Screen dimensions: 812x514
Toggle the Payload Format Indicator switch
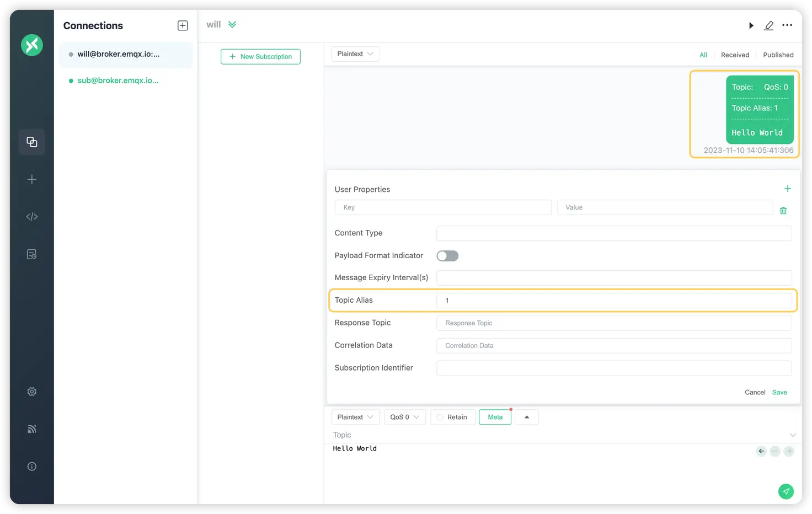pyautogui.click(x=447, y=255)
